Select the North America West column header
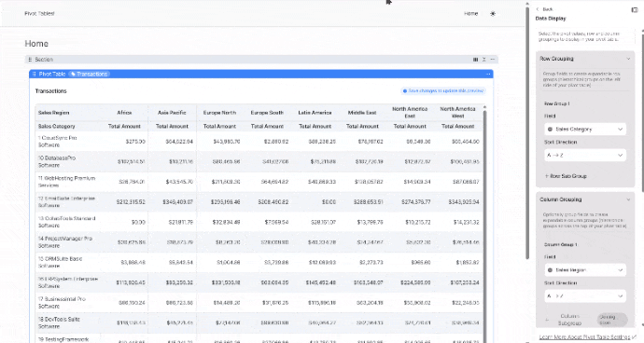 [x=457, y=113]
